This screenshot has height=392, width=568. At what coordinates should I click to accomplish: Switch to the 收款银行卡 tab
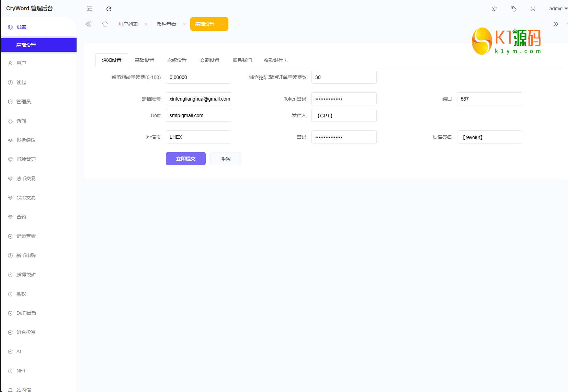click(x=276, y=60)
